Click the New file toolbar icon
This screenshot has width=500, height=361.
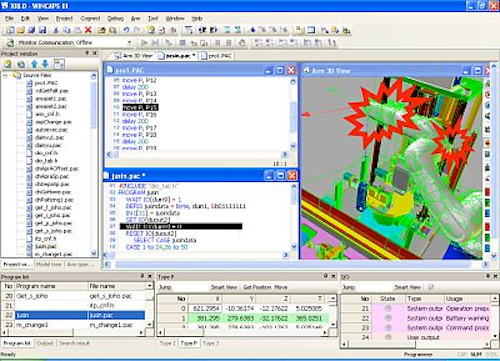pyautogui.click(x=10, y=30)
